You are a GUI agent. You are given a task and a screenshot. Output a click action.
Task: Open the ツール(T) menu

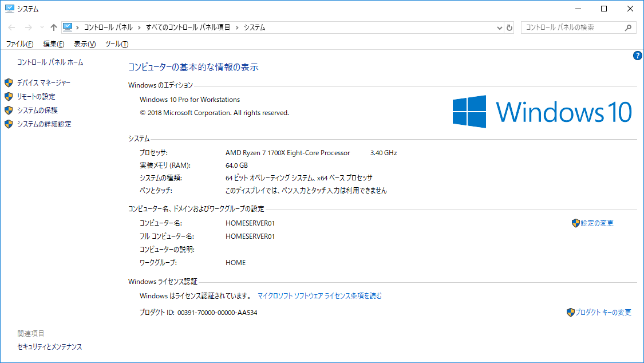coord(117,44)
